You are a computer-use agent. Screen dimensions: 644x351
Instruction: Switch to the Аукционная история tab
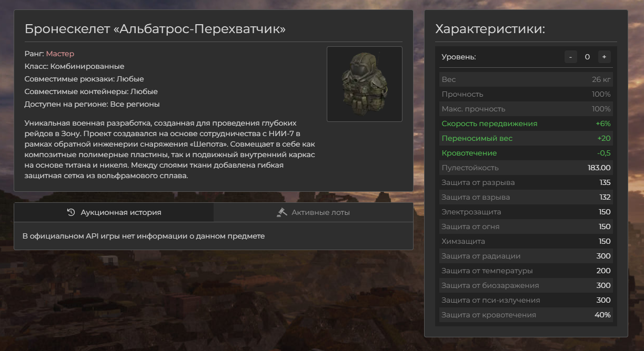coord(114,212)
